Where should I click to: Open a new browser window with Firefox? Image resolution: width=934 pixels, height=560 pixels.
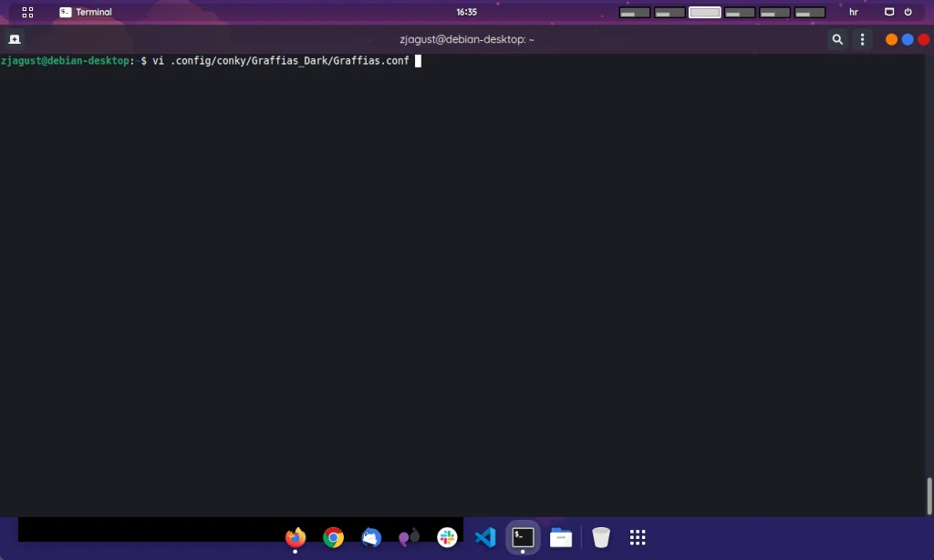[x=295, y=537]
